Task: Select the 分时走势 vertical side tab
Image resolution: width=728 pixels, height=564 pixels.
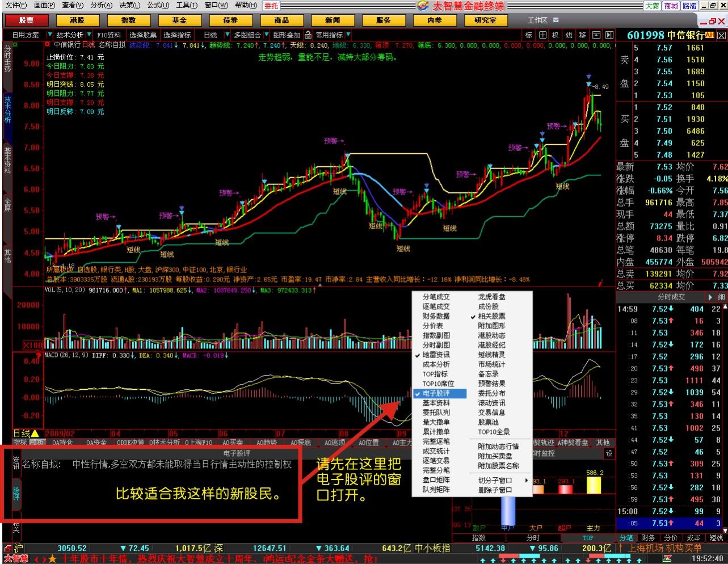Action: (x=7, y=59)
